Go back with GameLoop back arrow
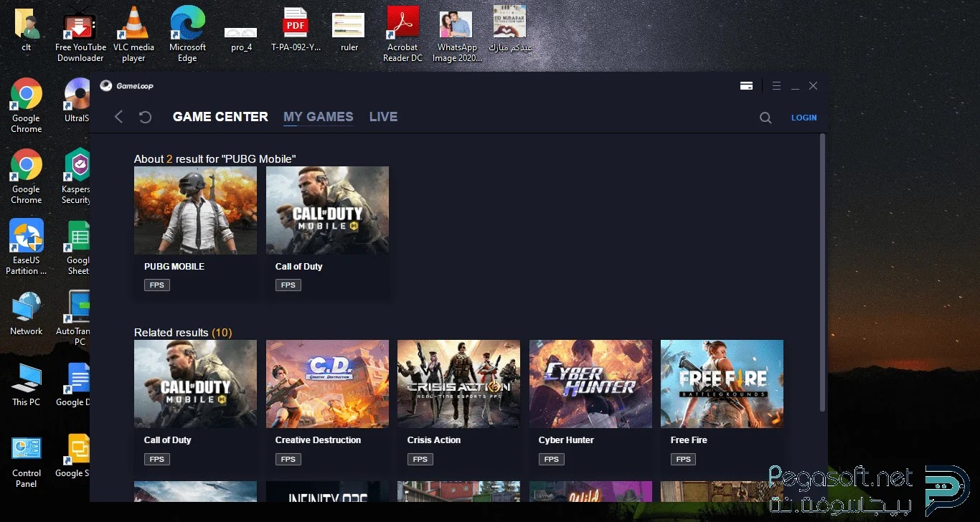The width and height of the screenshot is (980, 522). click(x=119, y=117)
